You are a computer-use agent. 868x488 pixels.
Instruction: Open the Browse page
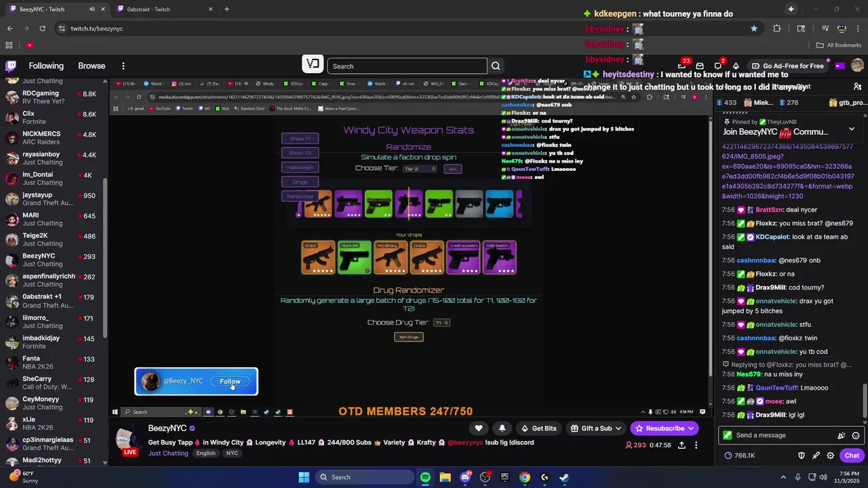click(x=92, y=66)
